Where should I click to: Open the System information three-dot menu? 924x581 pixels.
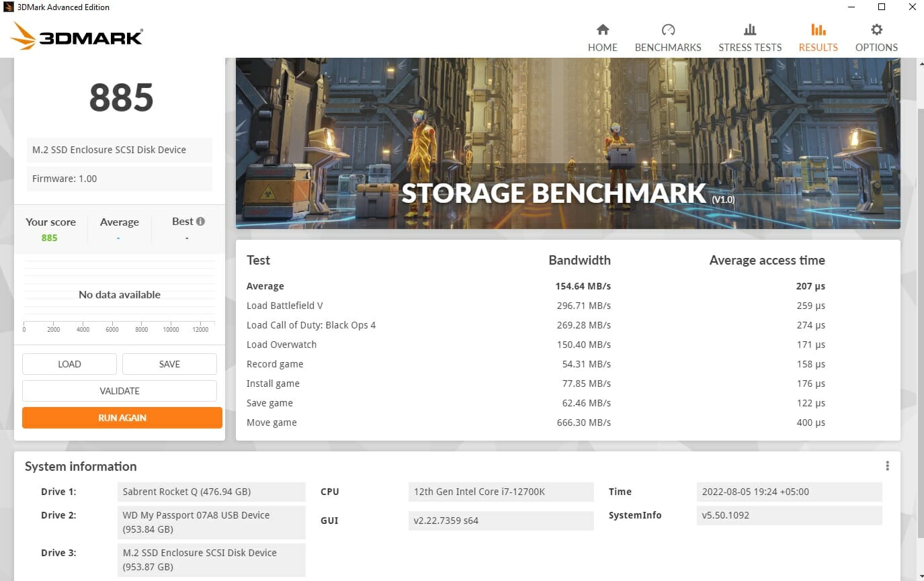(887, 466)
